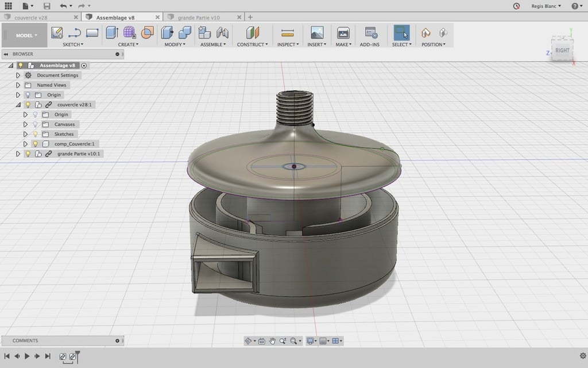The image size is (588, 368).
Task: Click RIGHT on the ViewCube
Action: [563, 49]
